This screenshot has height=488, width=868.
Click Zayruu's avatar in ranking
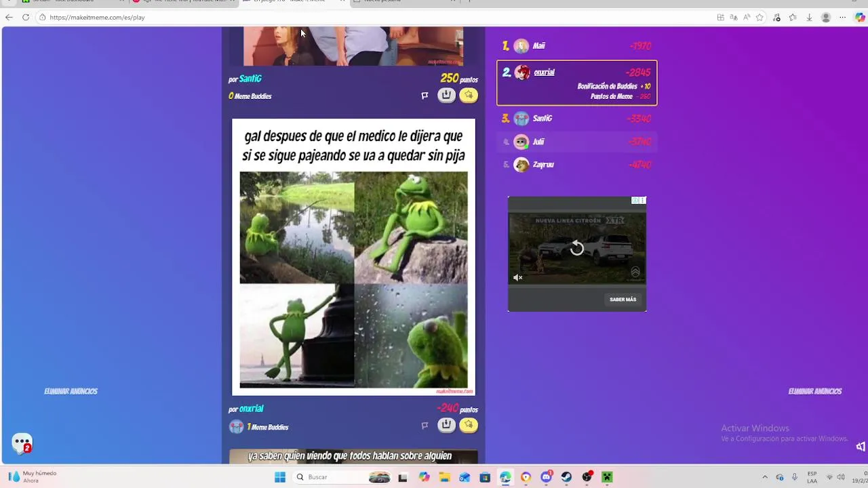[x=521, y=165]
